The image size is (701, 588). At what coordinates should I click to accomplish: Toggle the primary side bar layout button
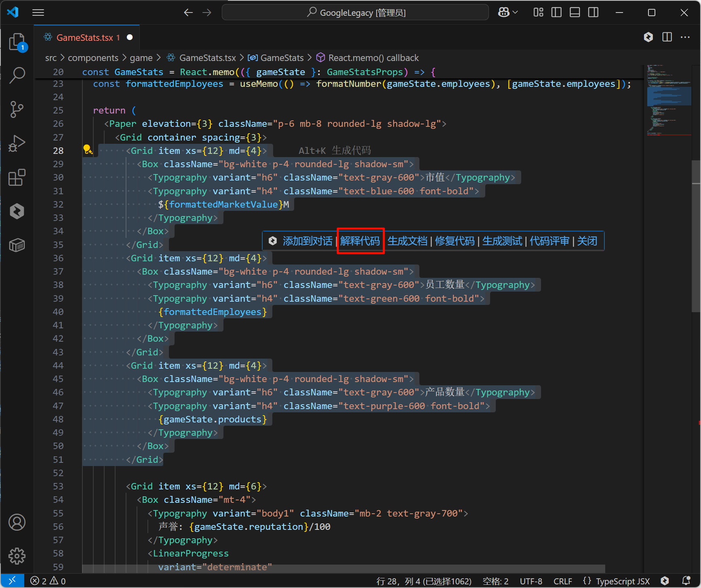556,13
